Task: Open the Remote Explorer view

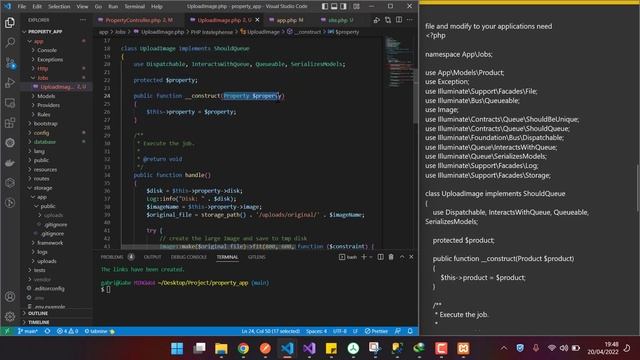Action: pos(10,103)
